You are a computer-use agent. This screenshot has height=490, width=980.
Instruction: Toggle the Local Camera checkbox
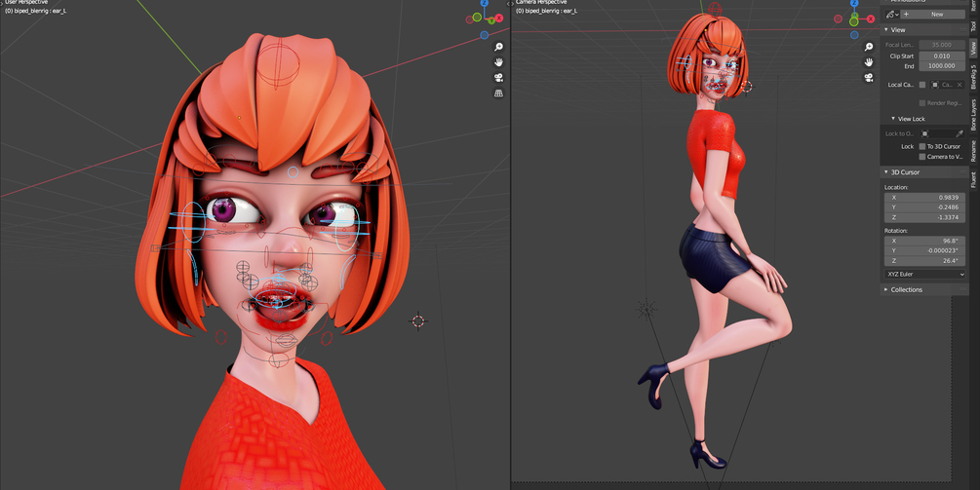pos(921,85)
